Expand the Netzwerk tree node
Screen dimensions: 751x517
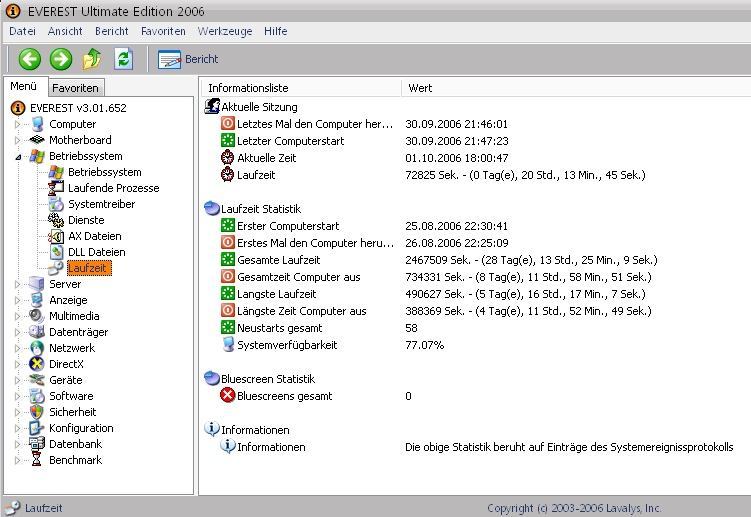point(18,348)
